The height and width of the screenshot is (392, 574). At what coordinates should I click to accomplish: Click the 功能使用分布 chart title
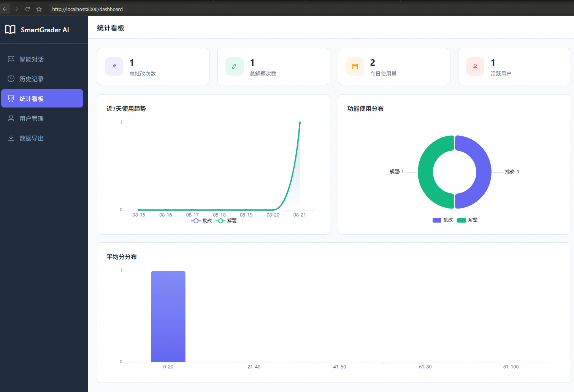(365, 109)
